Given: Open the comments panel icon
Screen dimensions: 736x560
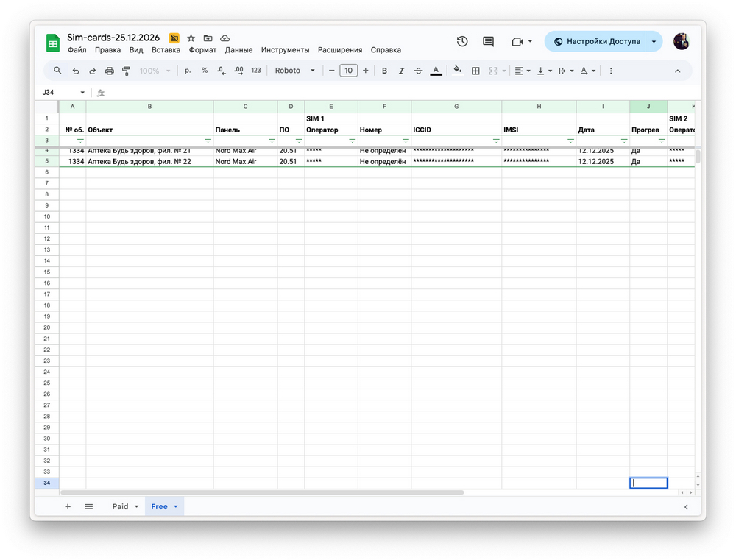Looking at the screenshot, I should pos(488,42).
